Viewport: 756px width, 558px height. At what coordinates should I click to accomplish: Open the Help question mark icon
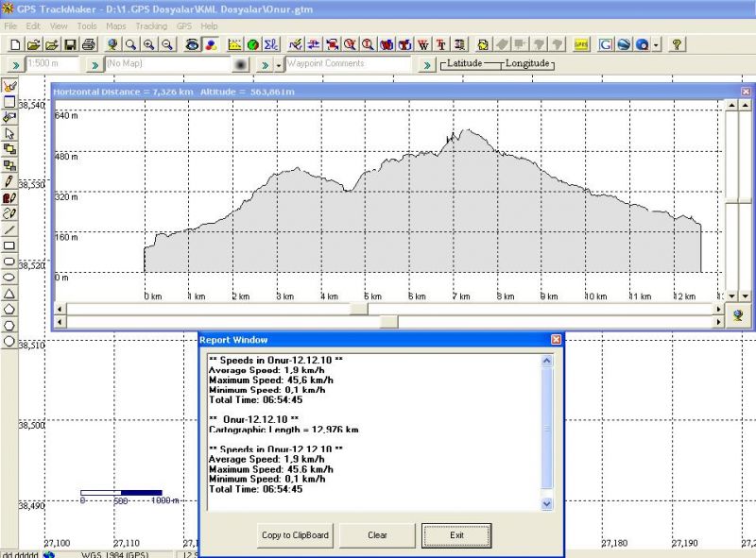[x=677, y=44]
